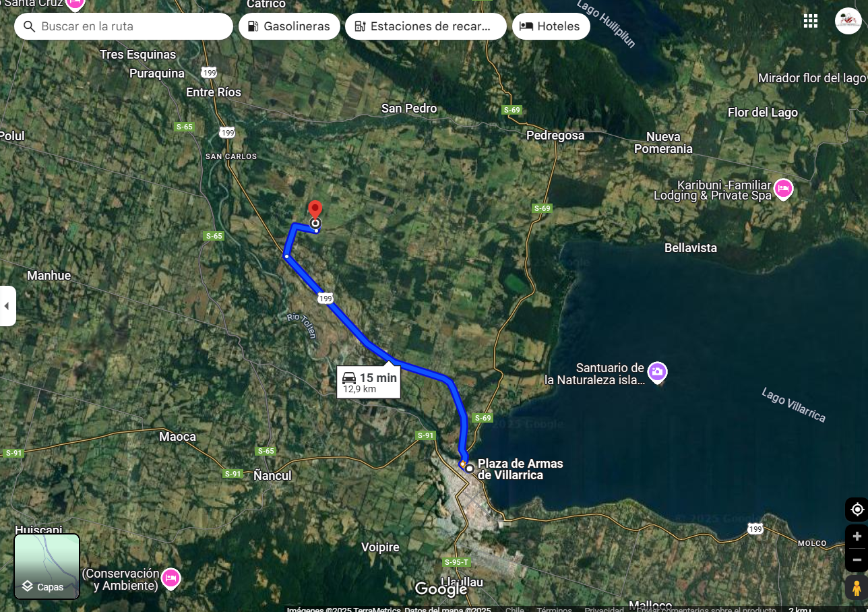This screenshot has width=868, height=612.
Task: Center map on my location
Action: pyautogui.click(x=857, y=510)
